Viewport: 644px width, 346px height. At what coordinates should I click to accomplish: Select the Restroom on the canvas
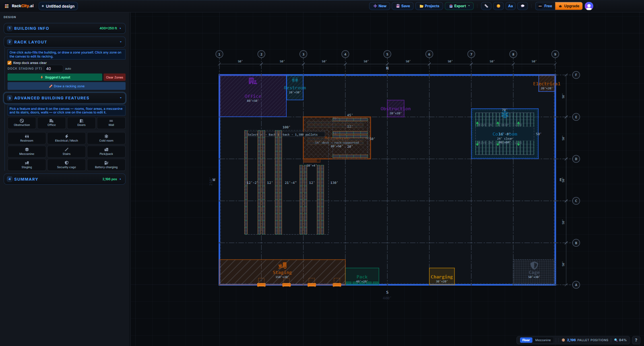[295, 87]
